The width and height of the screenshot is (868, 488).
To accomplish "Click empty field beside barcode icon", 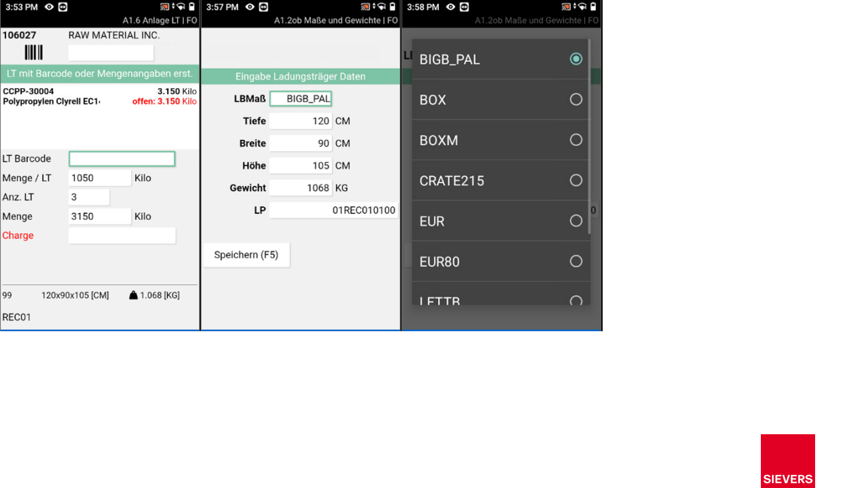I will pos(111,53).
